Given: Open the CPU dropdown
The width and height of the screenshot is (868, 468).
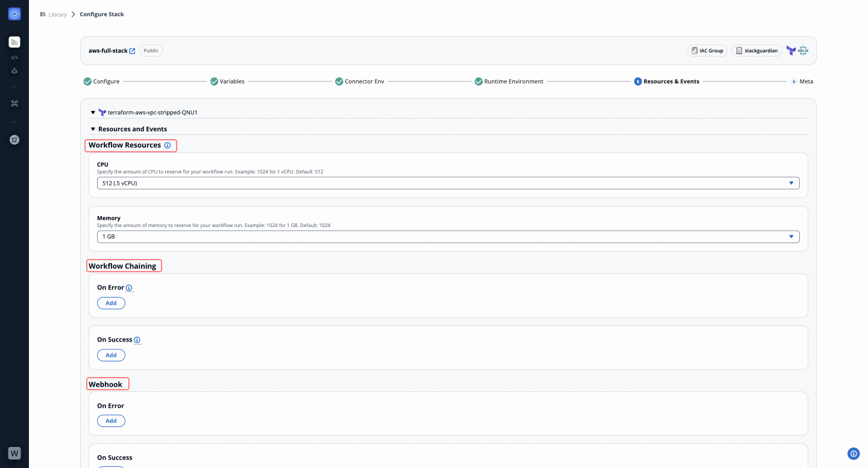Looking at the screenshot, I should [448, 183].
